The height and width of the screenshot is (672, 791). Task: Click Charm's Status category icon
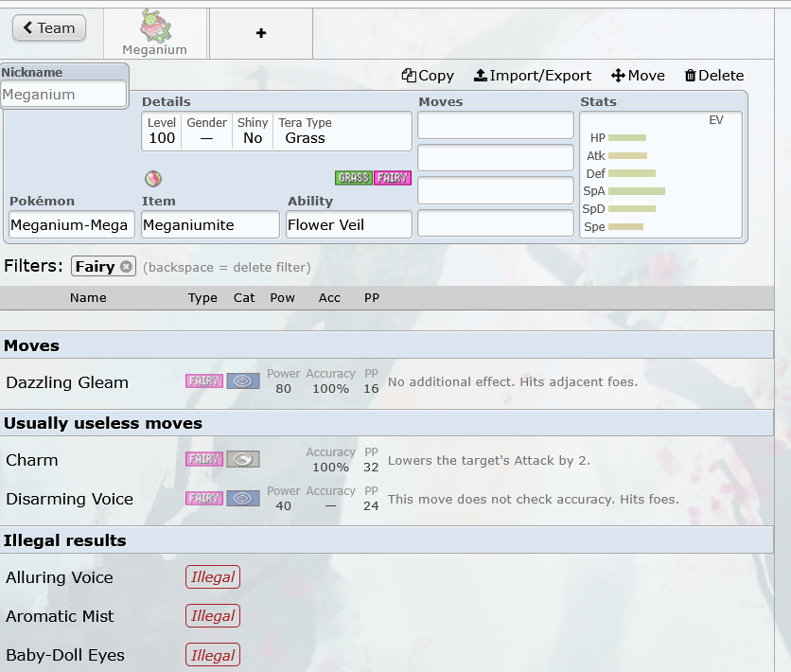242,459
